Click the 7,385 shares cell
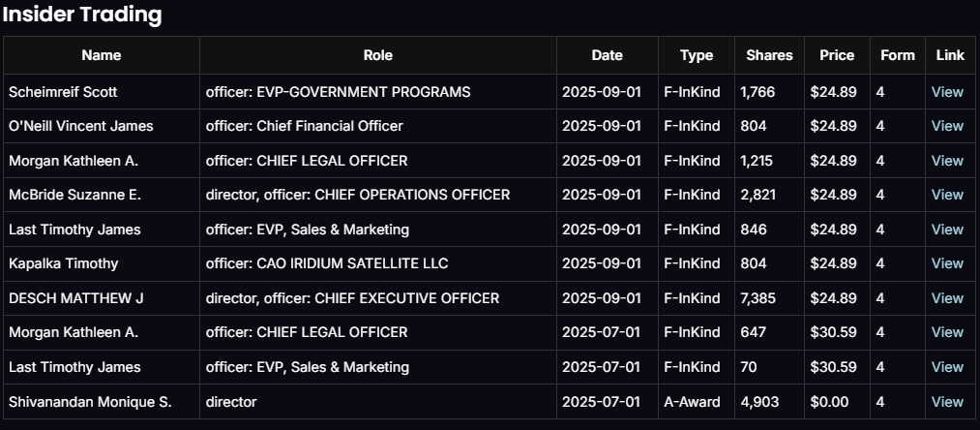The image size is (980, 430). coord(759,298)
